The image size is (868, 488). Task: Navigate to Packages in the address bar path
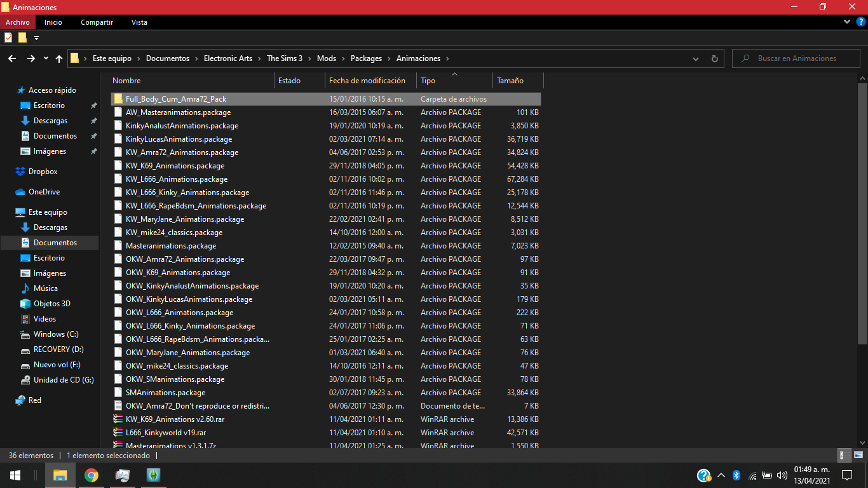click(x=366, y=58)
